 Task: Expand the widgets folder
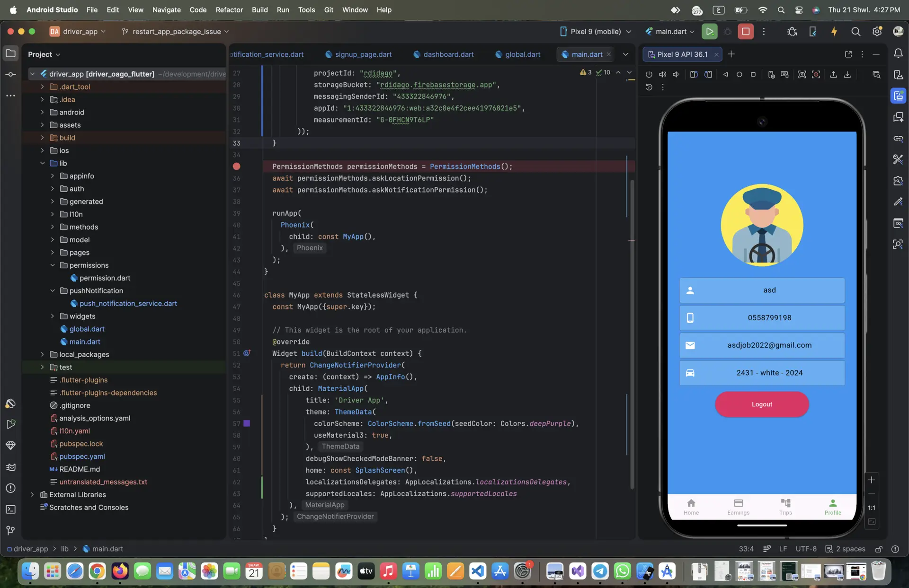pyautogui.click(x=53, y=316)
